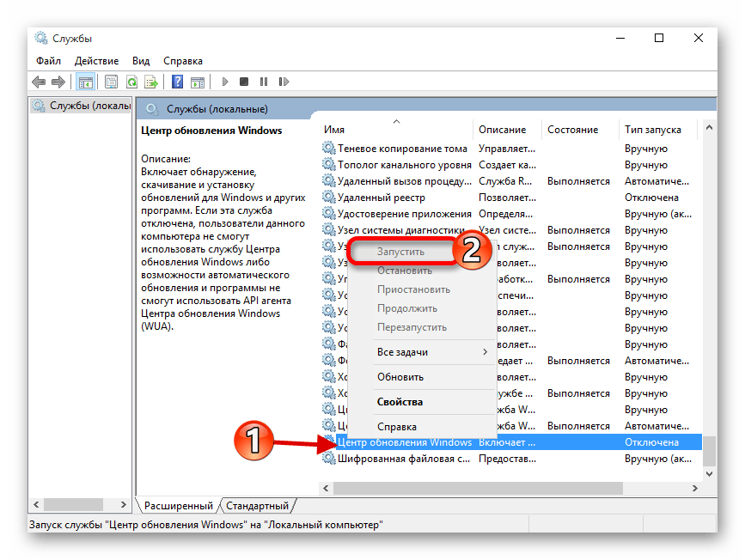Click the Start service play icon
The image size is (745, 560).
tap(225, 82)
